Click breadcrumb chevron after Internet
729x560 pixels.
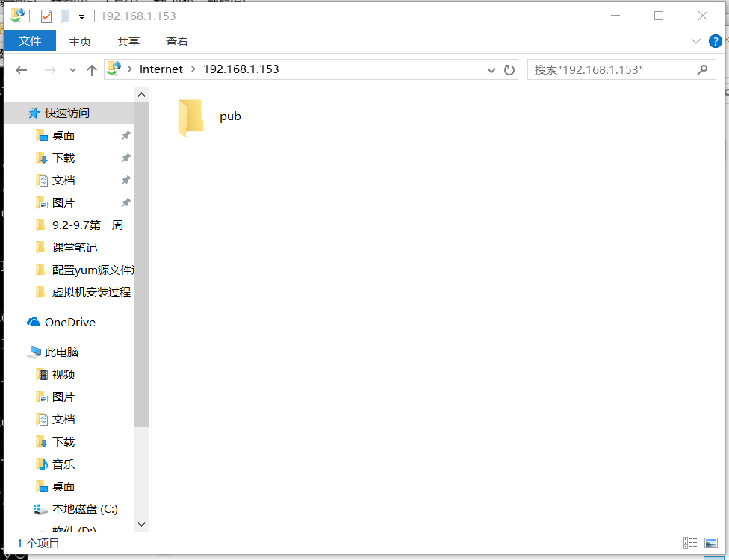(x=193, y=69)
